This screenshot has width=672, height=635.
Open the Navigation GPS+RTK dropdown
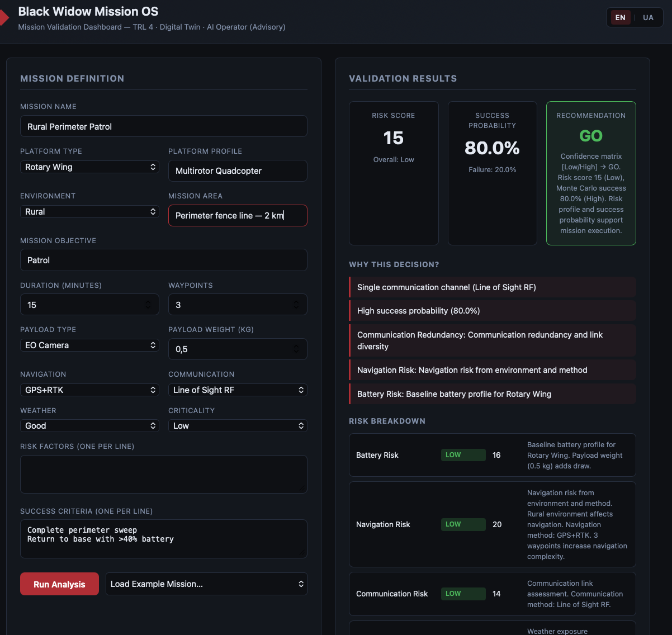(x=89, y=390)
